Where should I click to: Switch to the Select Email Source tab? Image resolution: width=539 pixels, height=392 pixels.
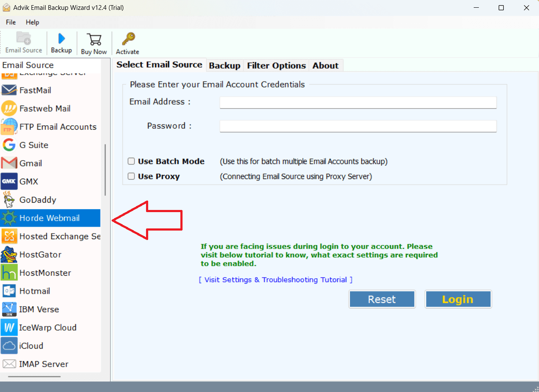click(159, 65)
